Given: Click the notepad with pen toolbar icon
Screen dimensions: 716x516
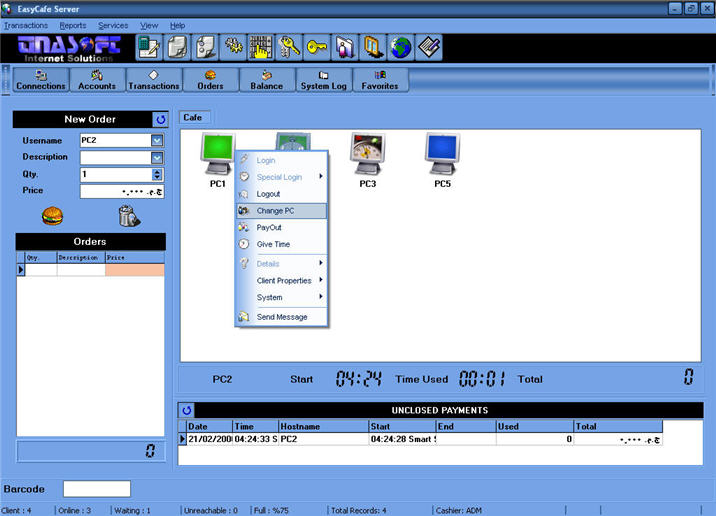Looking at the screenshot, I should (x=428, y=47).
